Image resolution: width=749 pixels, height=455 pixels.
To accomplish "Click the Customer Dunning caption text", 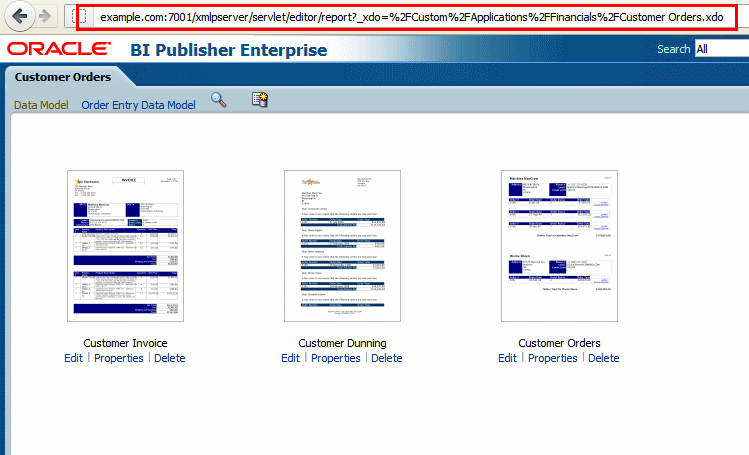I will [x=342, y=343].
